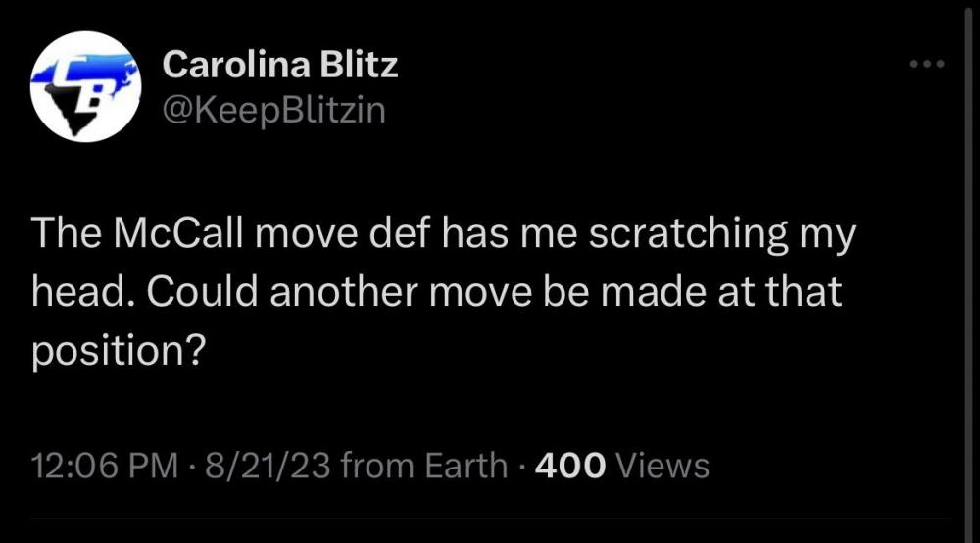This screenshot has width=980, height=543.
Task: Open the @KeepBlitzin handle link
Action: click(x=273, y=110)
